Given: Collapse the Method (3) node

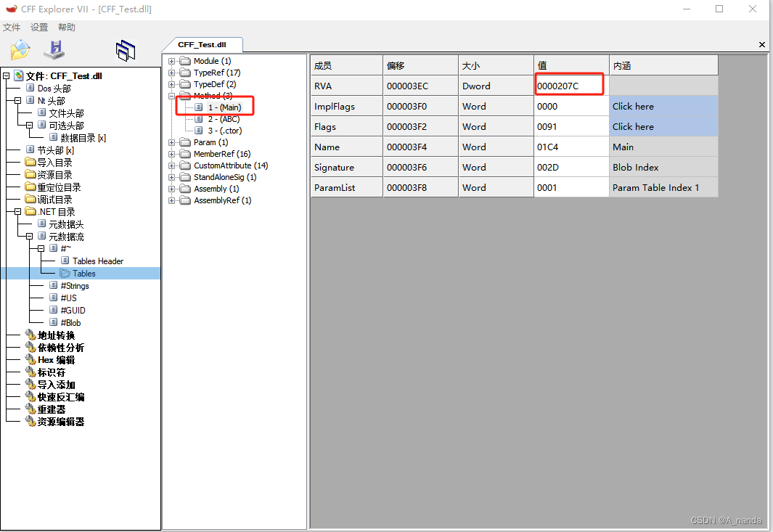Looking at the screenshot, I should coord(170,96).
